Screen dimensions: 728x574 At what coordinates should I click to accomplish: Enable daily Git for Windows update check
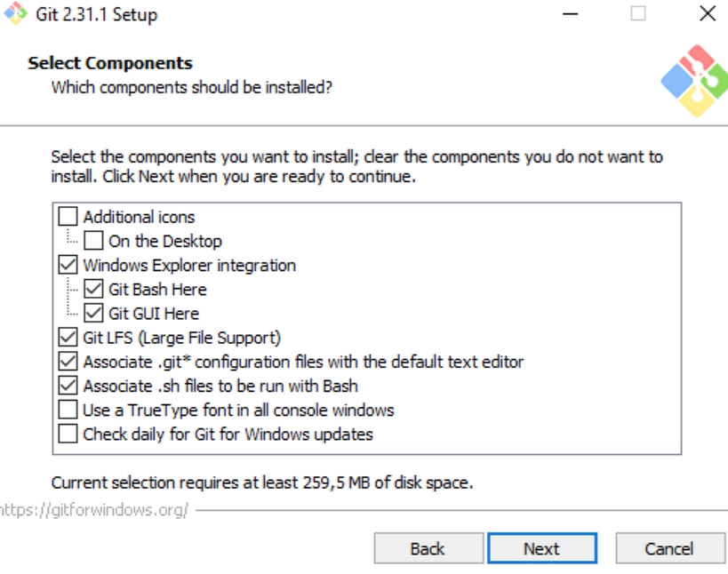coord(68,434)
